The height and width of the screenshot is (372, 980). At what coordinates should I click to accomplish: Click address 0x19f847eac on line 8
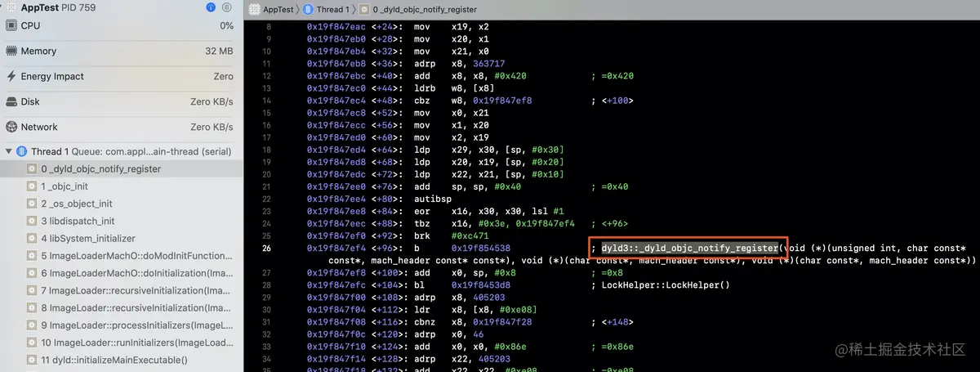[x=335, y=26]
